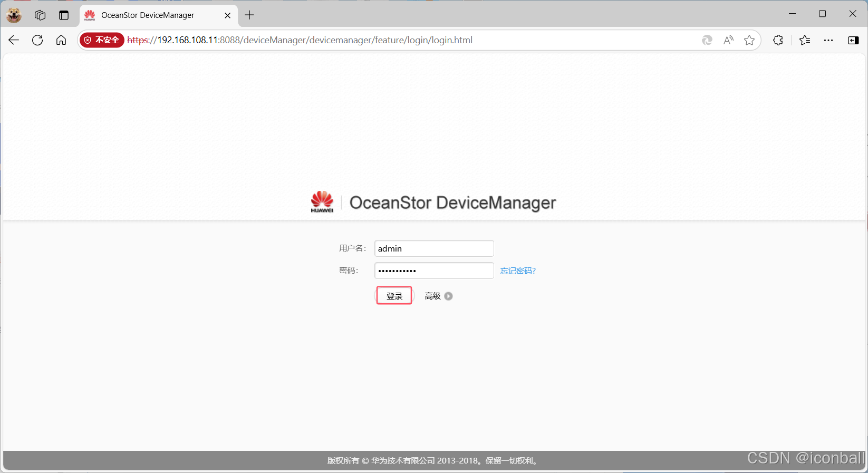
Task: Open the favorites list icon
Action: (805, 40)
